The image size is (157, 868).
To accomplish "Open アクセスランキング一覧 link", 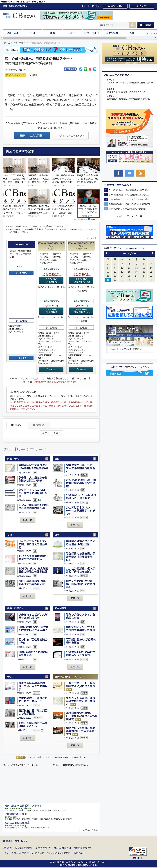I will [129, 216].
